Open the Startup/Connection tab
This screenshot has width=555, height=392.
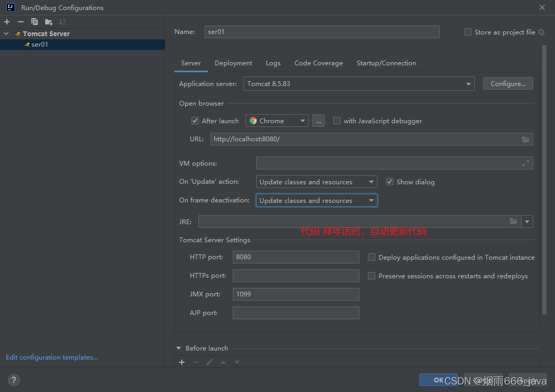386,63
